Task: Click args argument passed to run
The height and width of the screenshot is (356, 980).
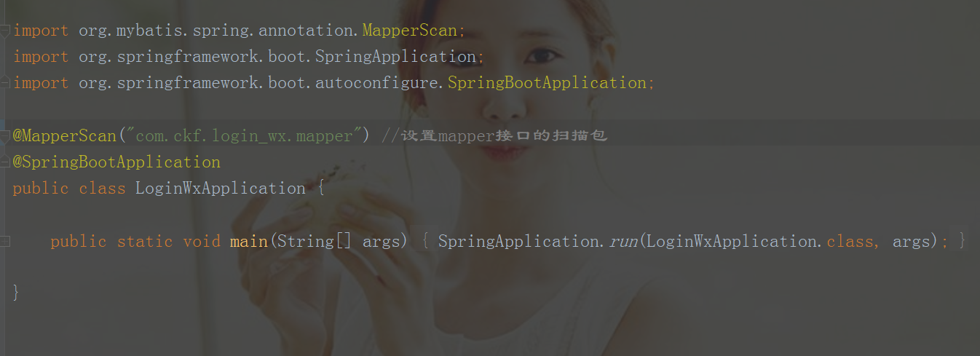Action: [x=912, y=242]
